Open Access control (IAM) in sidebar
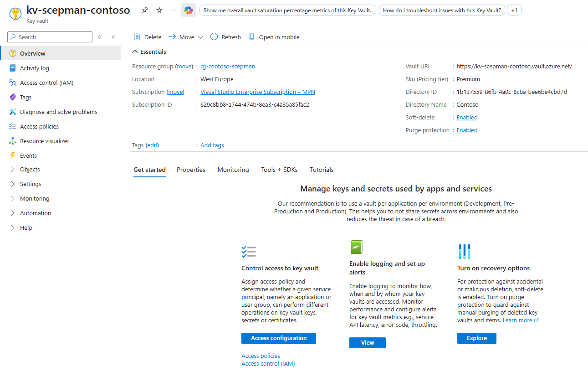This screenshot has height=372, width=588. click(46, 83)
